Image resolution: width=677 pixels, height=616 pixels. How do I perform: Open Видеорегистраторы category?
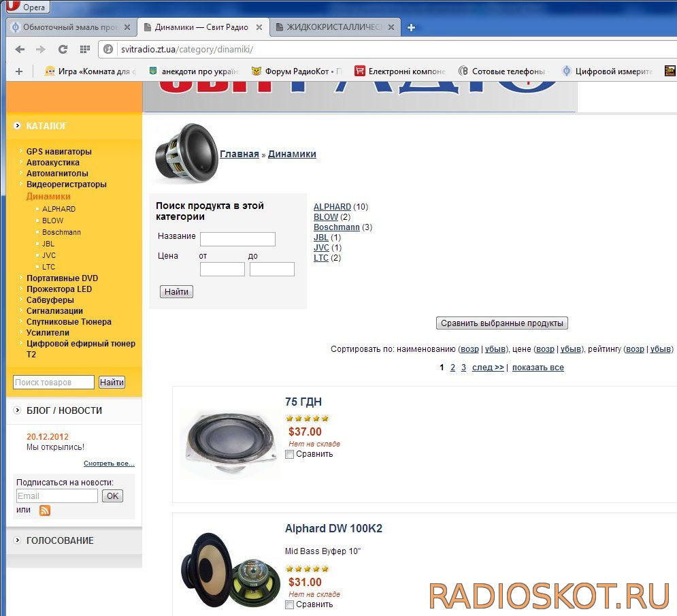66,184
